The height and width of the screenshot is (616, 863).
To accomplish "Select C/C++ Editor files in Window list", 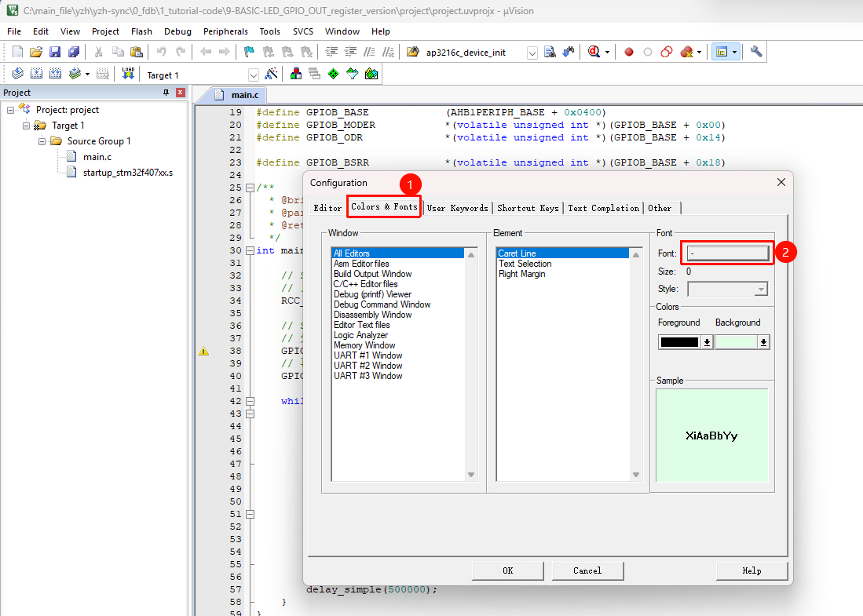I will pyautogui.click(x=365, y=284).
